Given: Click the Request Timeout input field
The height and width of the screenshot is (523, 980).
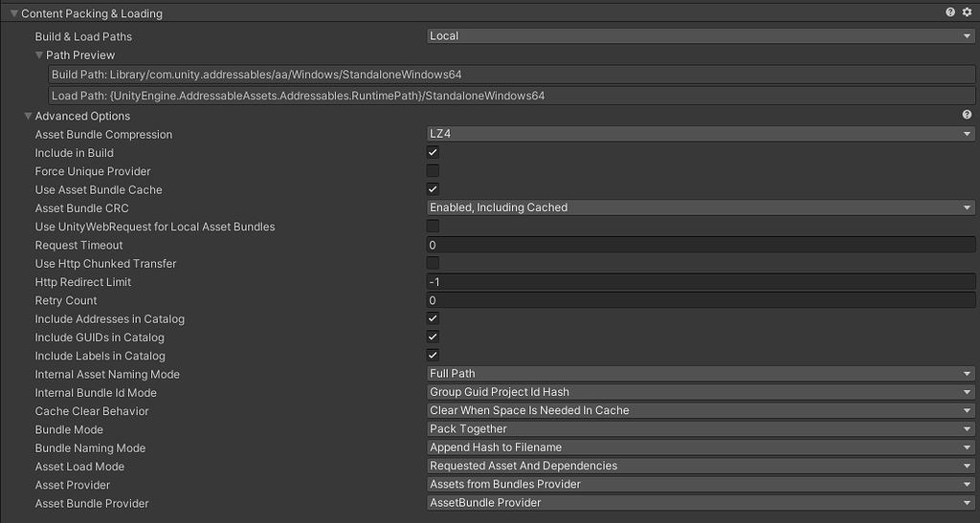Looking at the screenshot, I should pyautogui.click(x=701, y=246).
